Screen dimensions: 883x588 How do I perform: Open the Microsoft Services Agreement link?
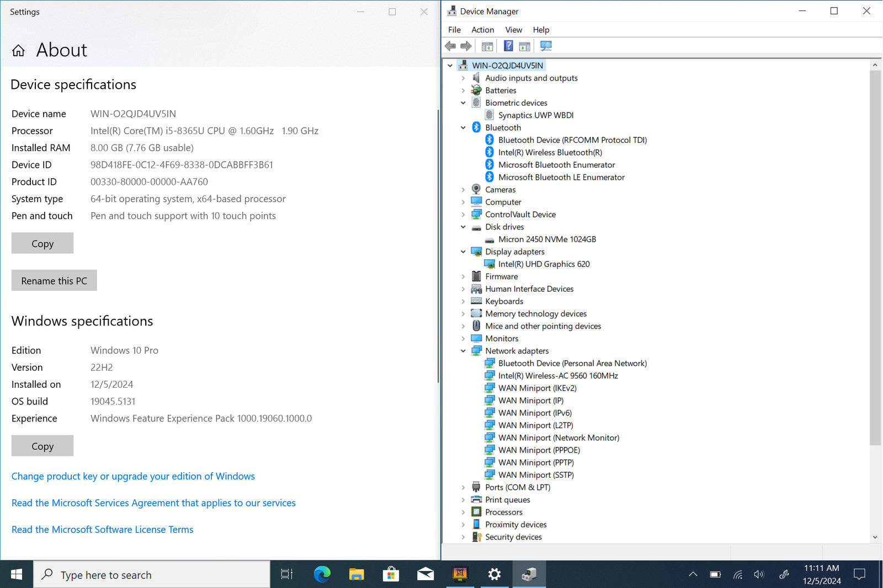(153, 503)
